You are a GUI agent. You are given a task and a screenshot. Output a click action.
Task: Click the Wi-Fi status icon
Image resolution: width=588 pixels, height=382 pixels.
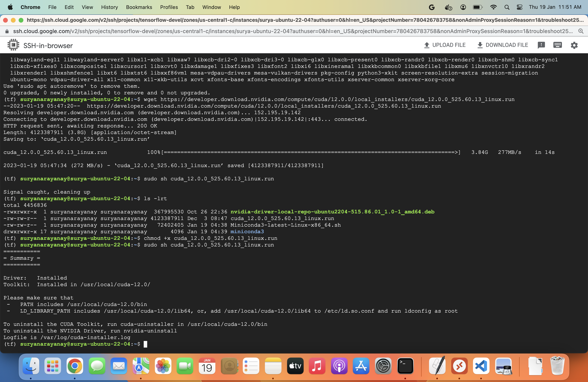click(493, 7)
